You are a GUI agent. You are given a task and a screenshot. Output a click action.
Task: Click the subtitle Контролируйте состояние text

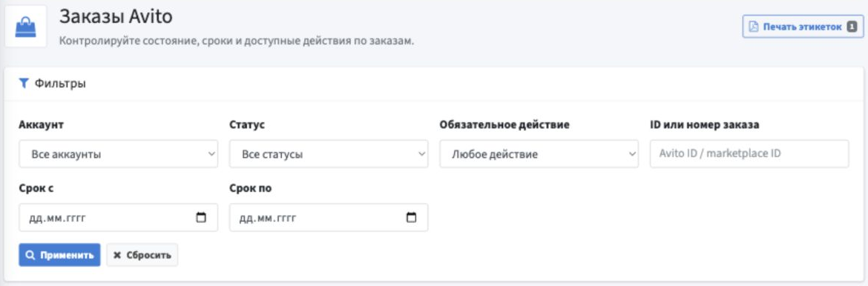[237, 41]
